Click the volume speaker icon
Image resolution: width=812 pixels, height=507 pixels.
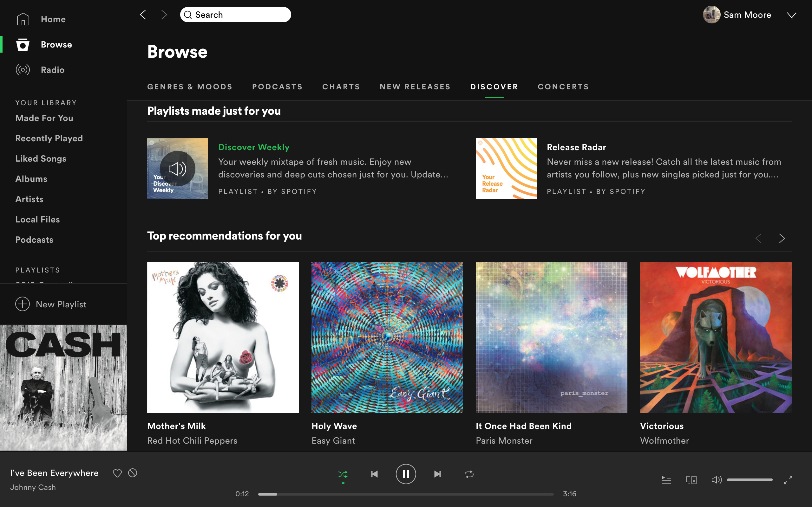pos(716,479)
